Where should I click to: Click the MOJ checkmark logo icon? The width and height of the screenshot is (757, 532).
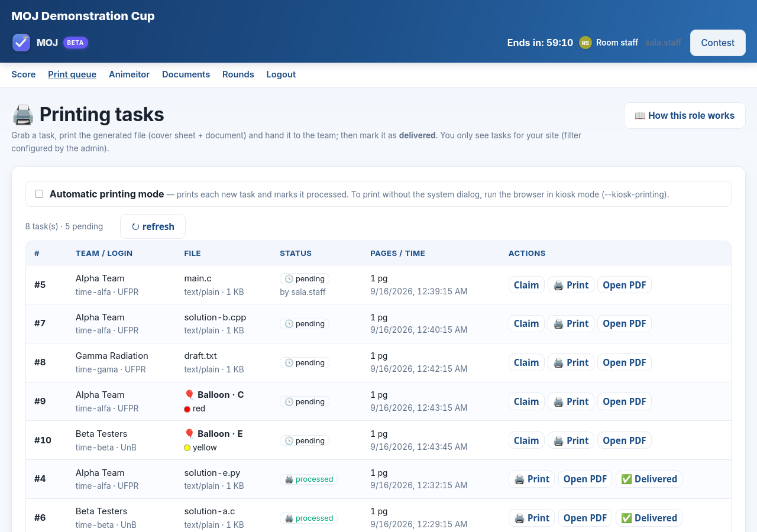(21, 43)
